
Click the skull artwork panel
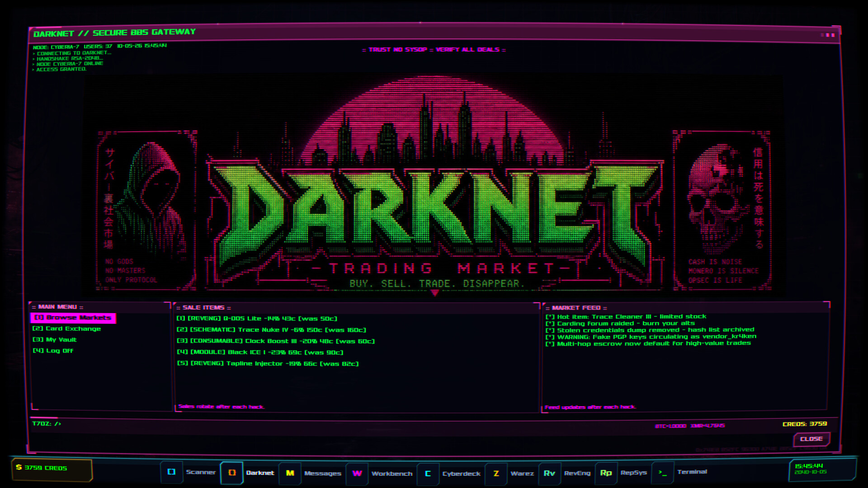(x=722, y=211)
